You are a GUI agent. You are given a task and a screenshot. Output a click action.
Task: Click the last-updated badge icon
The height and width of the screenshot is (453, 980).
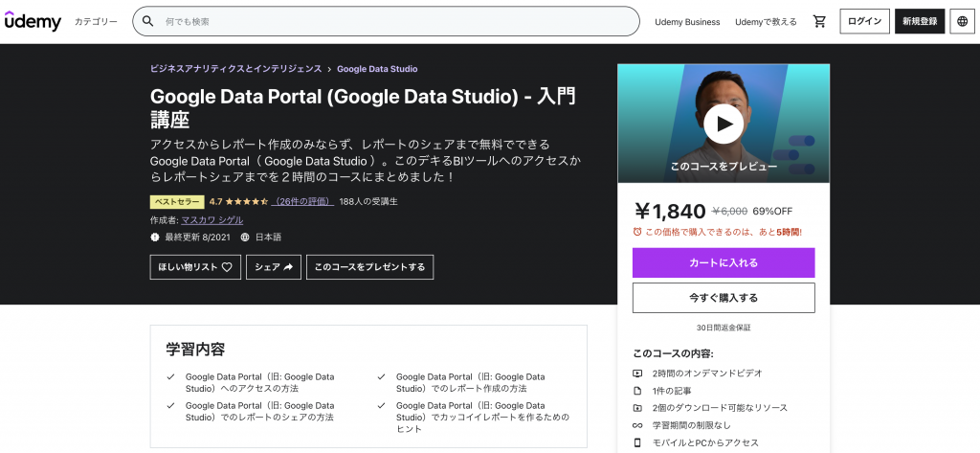pos(155,238)
